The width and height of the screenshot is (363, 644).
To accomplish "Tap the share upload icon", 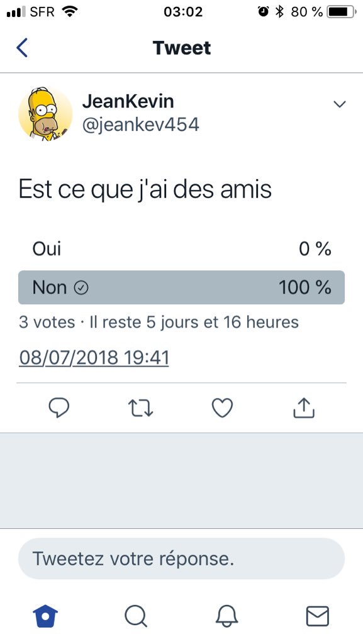I will [x=304, y=408].
